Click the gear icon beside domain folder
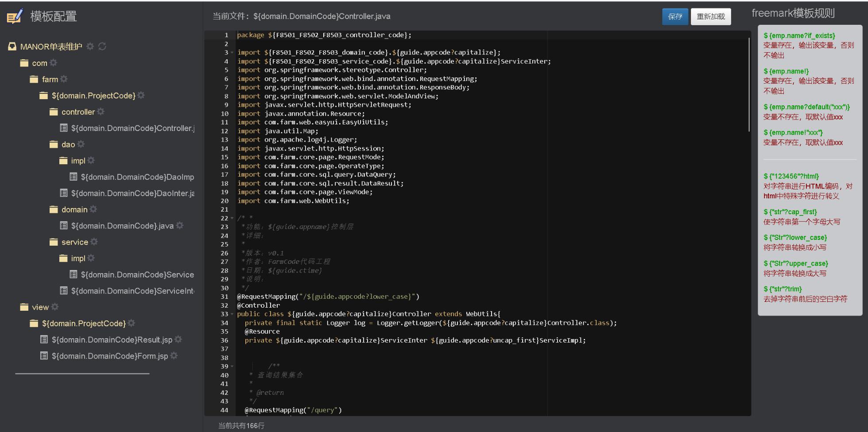This screenshot has height=432, width=868. 93,209
